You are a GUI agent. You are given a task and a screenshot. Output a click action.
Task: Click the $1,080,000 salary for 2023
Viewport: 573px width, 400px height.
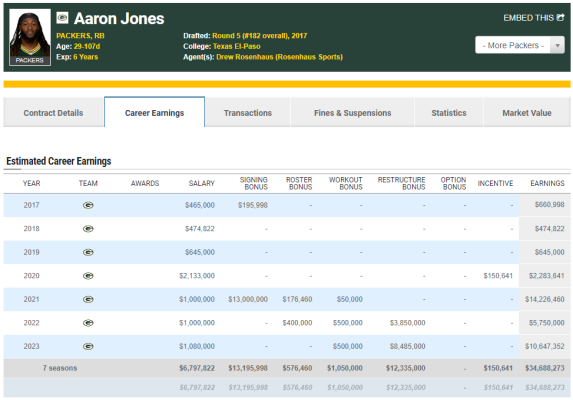[197, 346]
